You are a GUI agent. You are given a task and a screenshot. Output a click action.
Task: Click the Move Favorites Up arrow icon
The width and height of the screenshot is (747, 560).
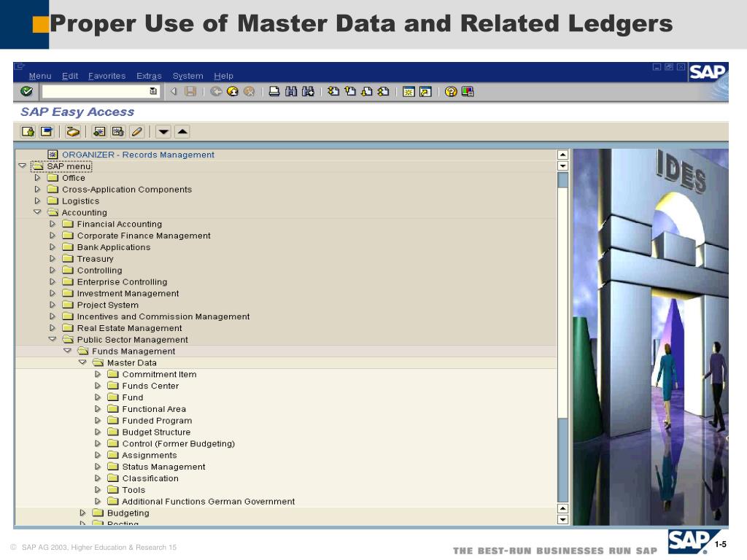[x=182, y=131]
